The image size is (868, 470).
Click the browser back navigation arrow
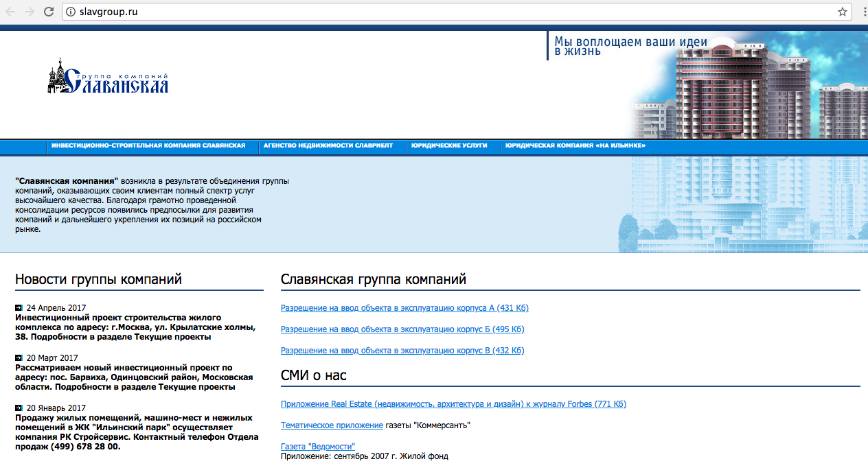[x=10, y=11]
